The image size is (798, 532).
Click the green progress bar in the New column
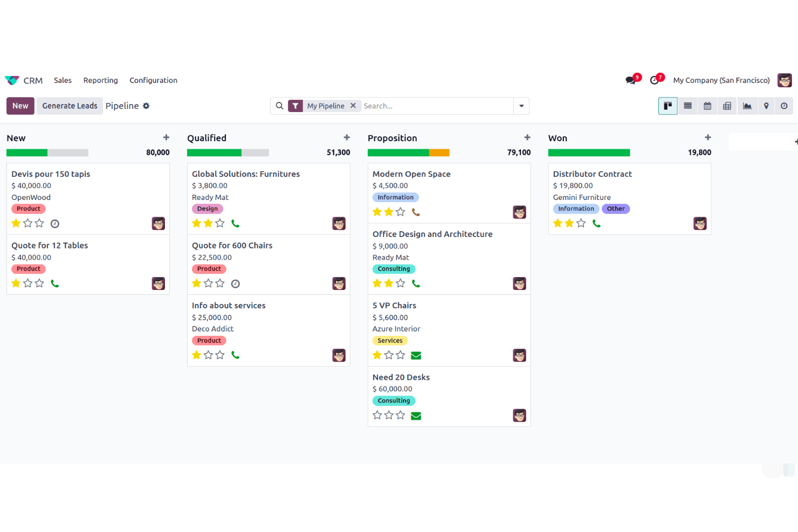[27, 153]
